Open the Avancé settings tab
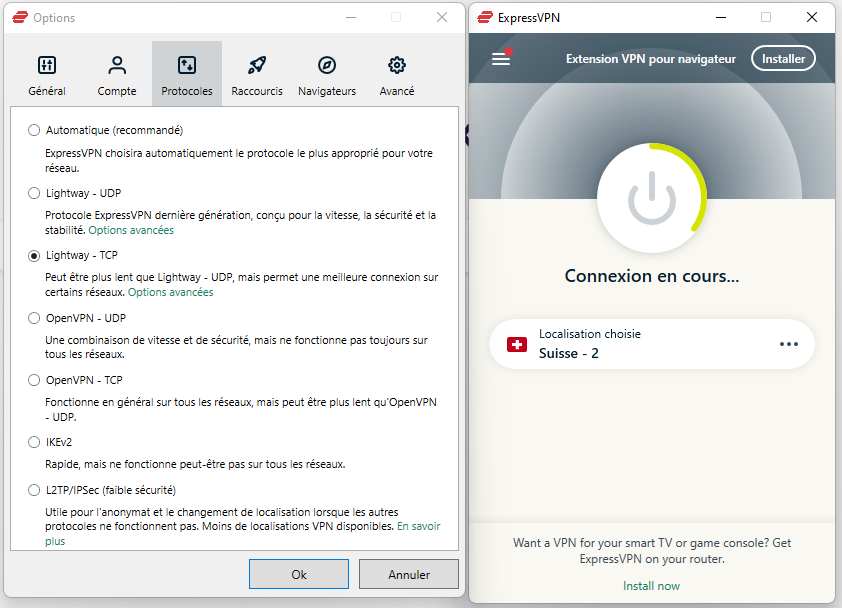This screenshot has width=842, height=608. coord(397,74)
